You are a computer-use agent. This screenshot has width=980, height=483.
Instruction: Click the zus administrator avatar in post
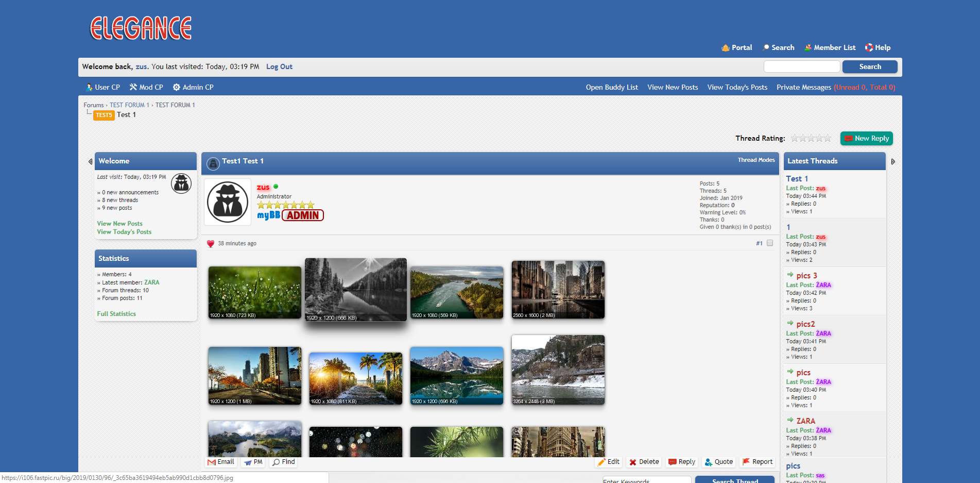[228, 202]
